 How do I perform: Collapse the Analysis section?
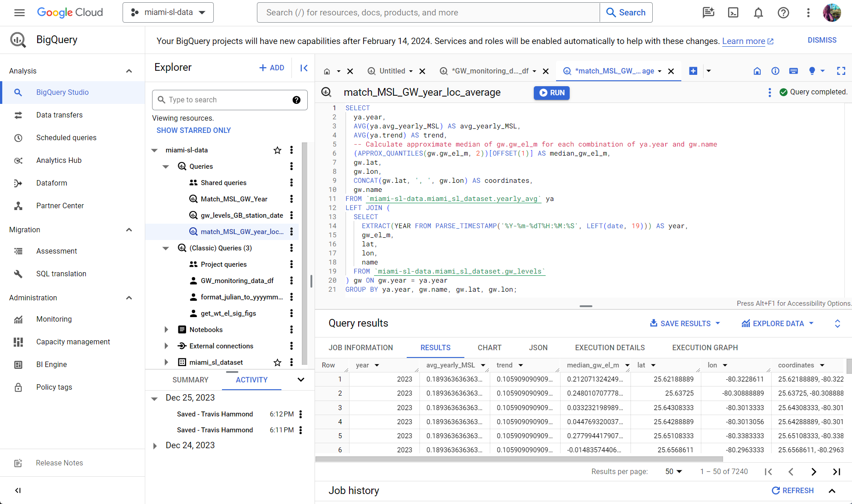point(129,71)
